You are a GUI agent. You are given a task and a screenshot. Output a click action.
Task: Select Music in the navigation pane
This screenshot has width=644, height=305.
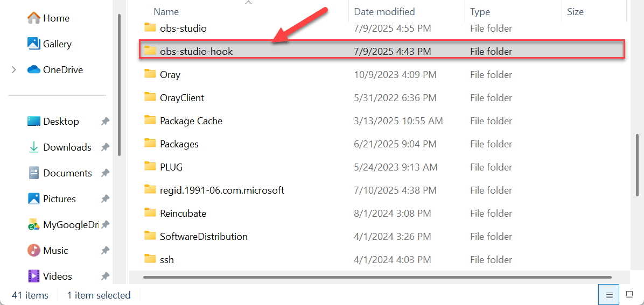[x=47, y=251]
